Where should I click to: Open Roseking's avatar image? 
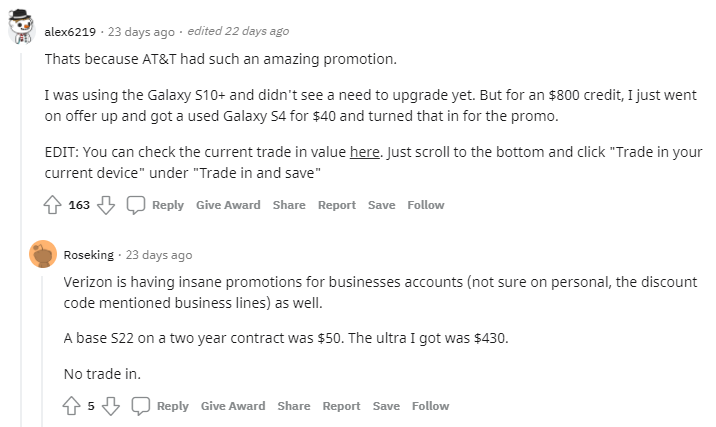(42, 255)
